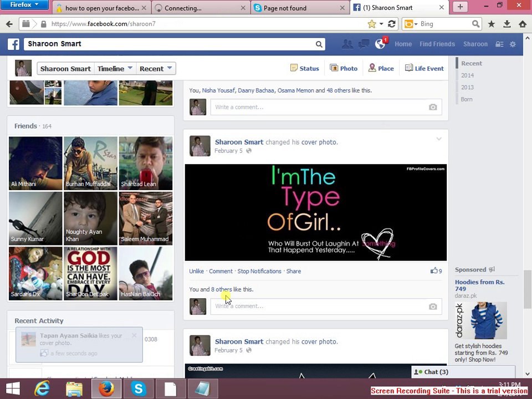Image resolution: width=532 pixels, height=399 pixels.
Task: Unlike the cover photo post
Action: coord(196,271)
